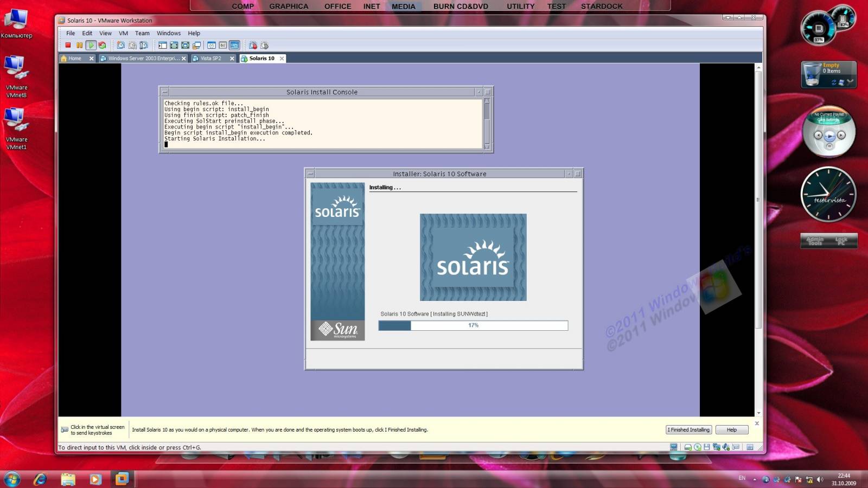Click the volume speaker tray icon
868x488 pixels.
[820, 479]
